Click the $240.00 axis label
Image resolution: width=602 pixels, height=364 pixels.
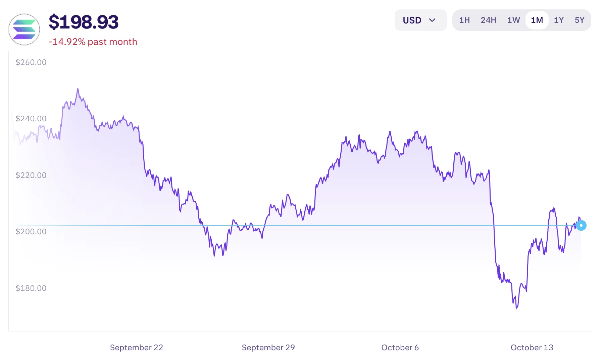31,119
